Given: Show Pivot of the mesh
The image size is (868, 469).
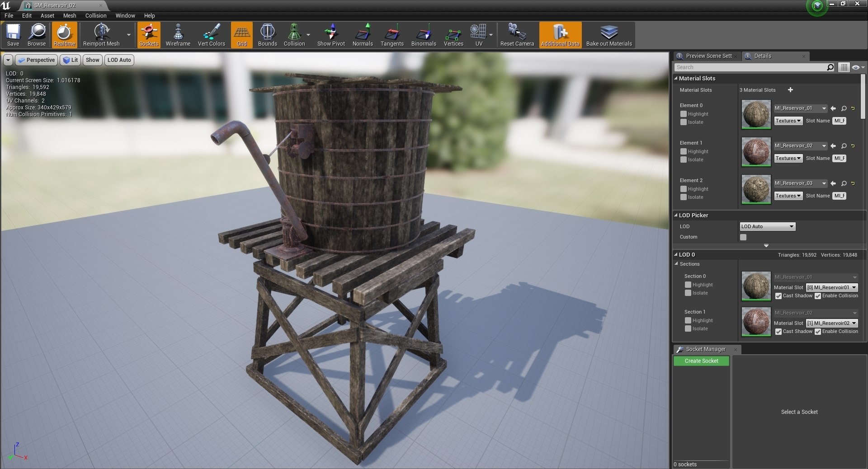Looking at the screenshot, I should tap(331, 35).
